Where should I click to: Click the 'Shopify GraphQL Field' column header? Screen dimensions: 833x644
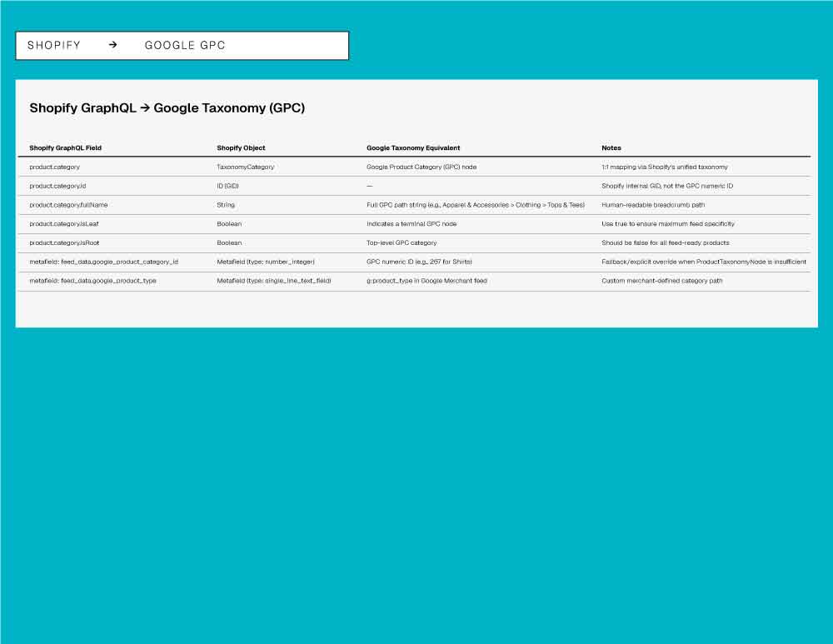tap(65, 147)
